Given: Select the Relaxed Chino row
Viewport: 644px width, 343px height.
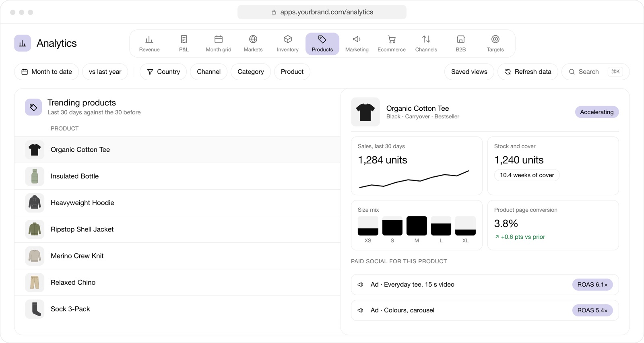Looking at the screenshot, I should [x=178, y=283].
